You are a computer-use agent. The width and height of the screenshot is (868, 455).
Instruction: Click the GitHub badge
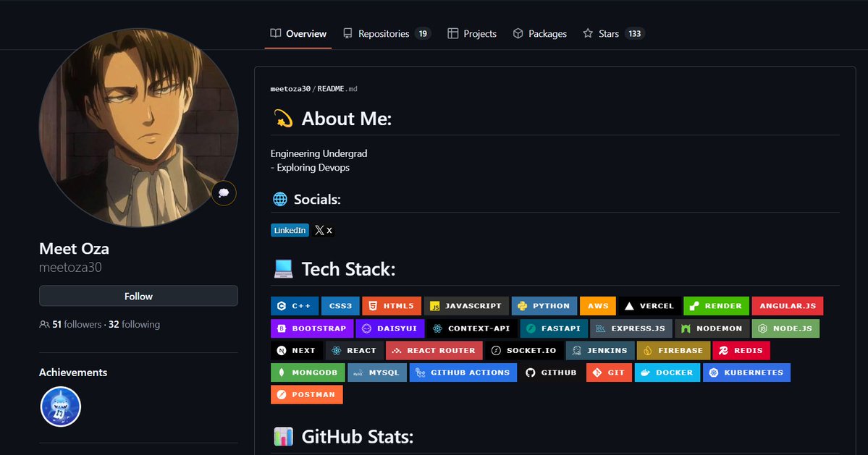click(x=552, y=373)
